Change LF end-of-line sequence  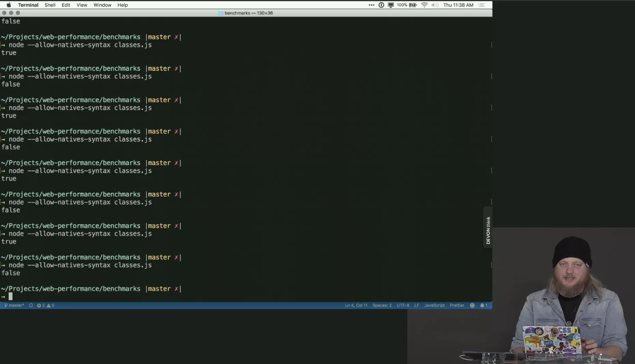[417, 305]
